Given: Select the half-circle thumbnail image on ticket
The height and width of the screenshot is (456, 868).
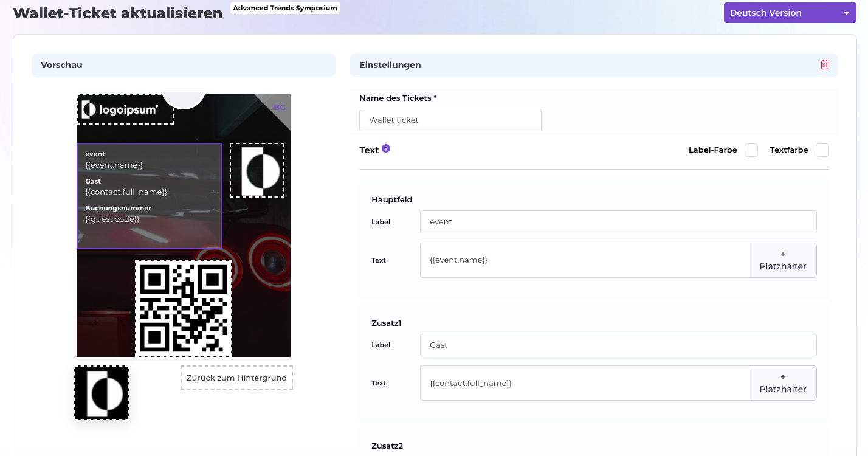Looking at the screenshot, I should tap(257, 171).
